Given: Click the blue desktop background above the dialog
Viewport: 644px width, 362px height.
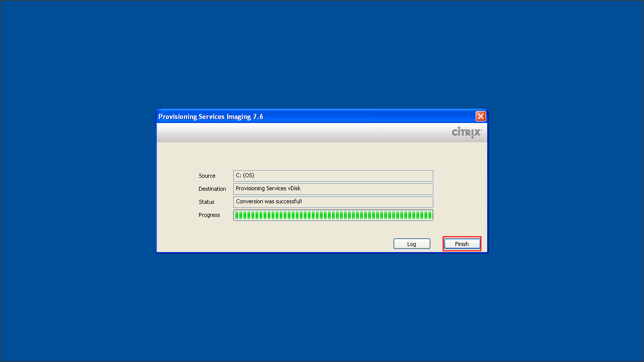Looking at the screenshot, I should click(322, 50).
